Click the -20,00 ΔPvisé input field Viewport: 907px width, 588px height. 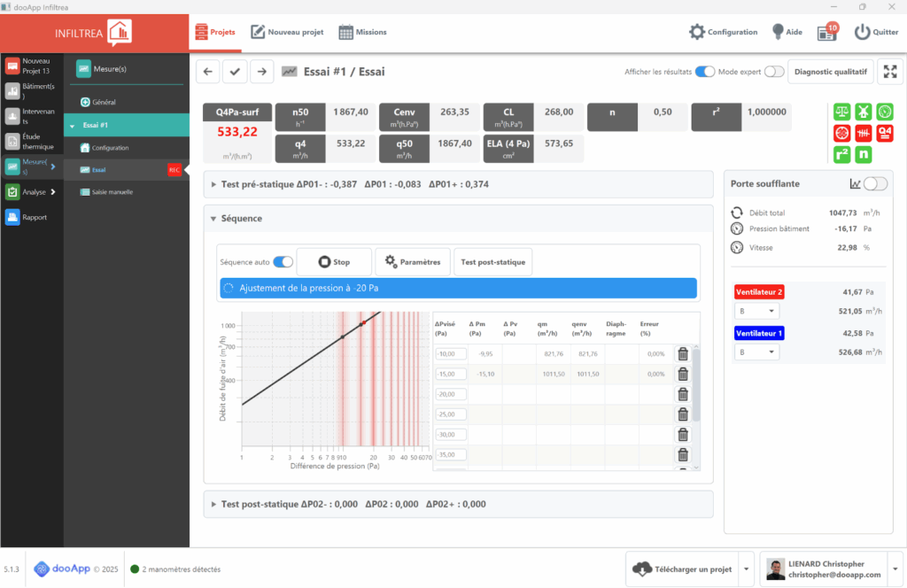[450, 394]
